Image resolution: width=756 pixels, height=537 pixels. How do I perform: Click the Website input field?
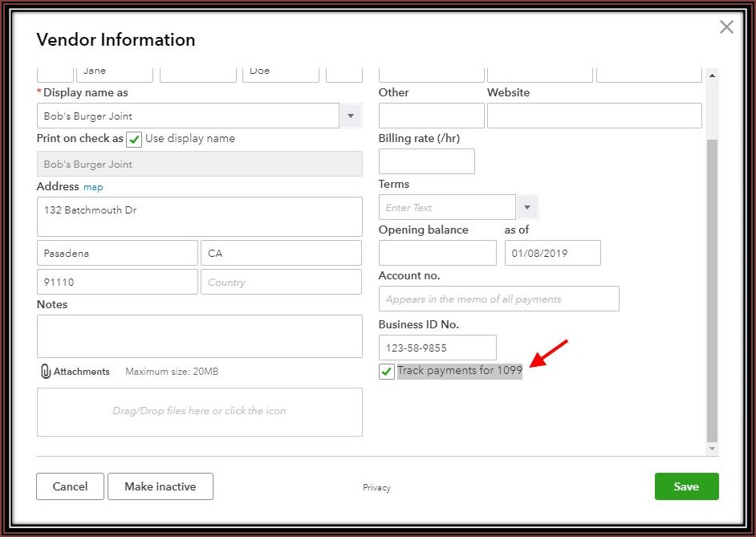point(594,116)
